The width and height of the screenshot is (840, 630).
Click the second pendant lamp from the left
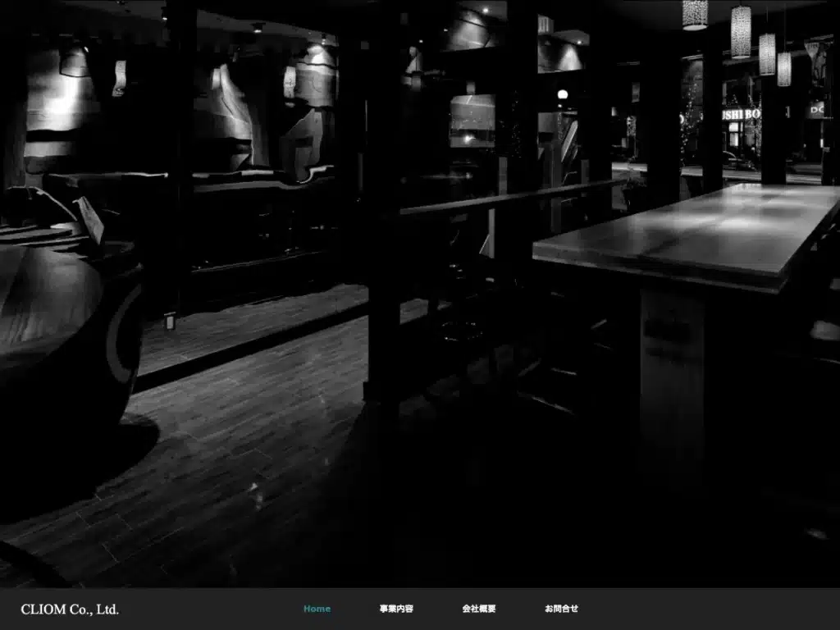tap(741, 32)
